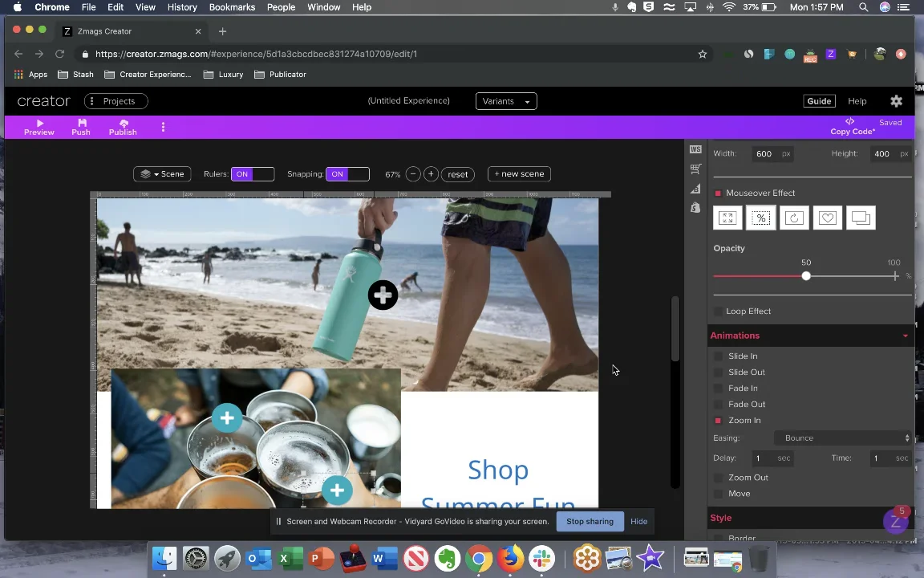Zoom in canvas with the plus button
This screenshot has height=578, width=924.
click(x=431, y=174)
